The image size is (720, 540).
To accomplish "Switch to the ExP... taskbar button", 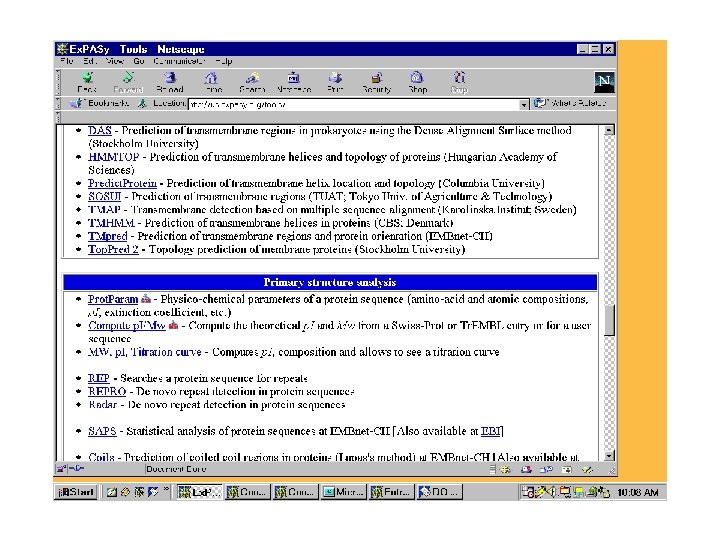I will click(199, 492).
